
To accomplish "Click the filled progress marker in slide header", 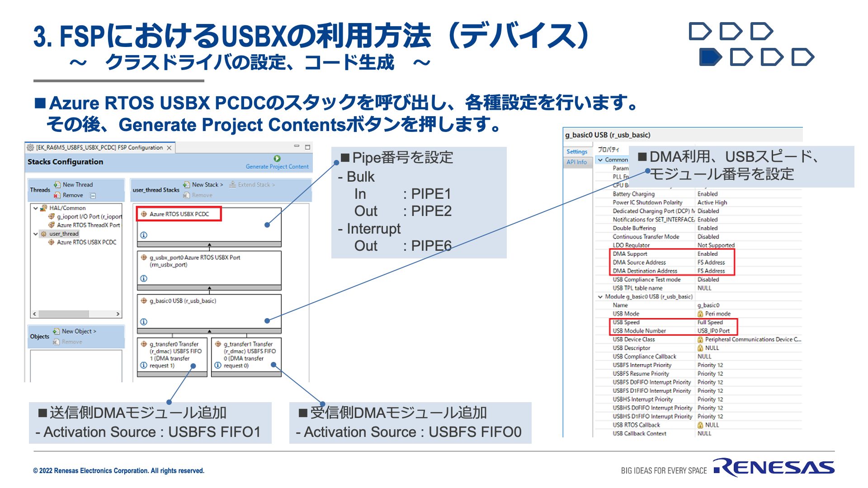I will tap(710, 57).
